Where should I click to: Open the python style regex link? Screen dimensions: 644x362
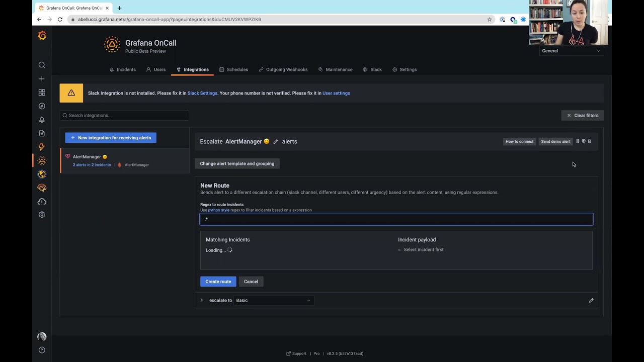[218, 210]
